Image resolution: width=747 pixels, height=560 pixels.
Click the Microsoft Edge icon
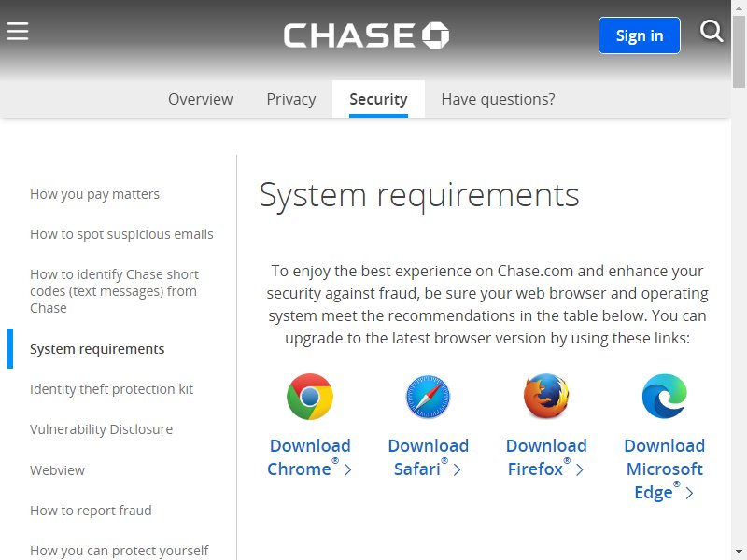664,396
